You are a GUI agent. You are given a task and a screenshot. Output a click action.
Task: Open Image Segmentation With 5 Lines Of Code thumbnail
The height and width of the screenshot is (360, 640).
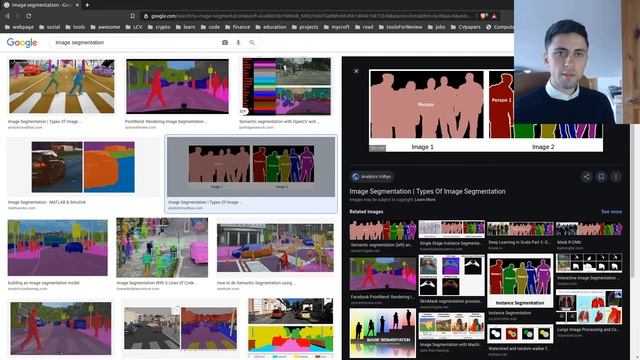[162, 248]
